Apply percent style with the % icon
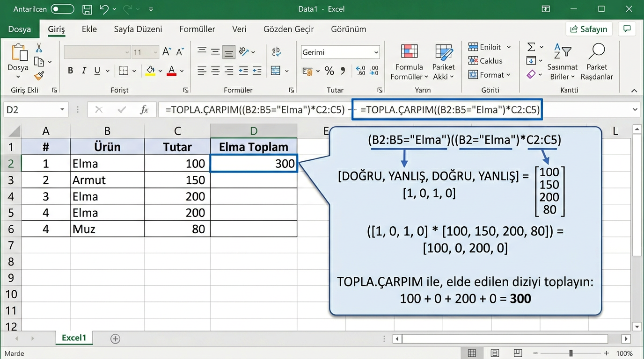644x359 pixels. tap(329, 71)
